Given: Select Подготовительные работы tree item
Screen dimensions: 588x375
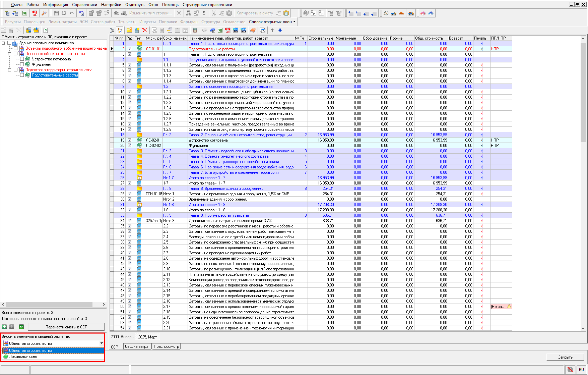Looking at the screenshot, I should [x=55, y=75].
